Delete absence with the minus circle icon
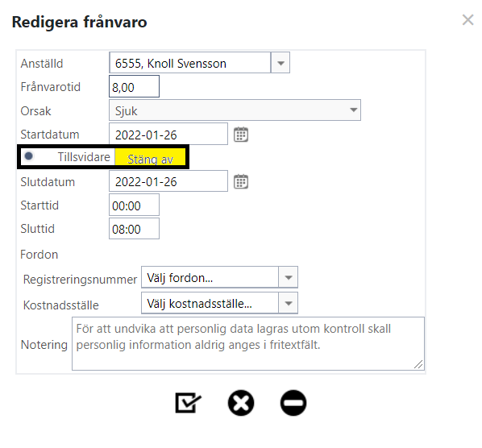The height and width of the screenshot is (448, 482). tap(293, 403)
